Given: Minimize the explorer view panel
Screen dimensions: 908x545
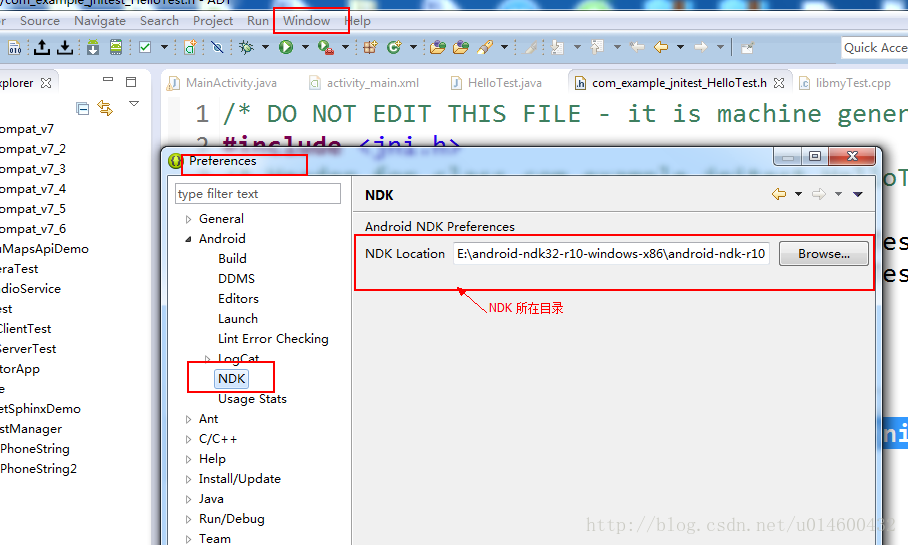Looking at the screenshot, I should (108, 79).
